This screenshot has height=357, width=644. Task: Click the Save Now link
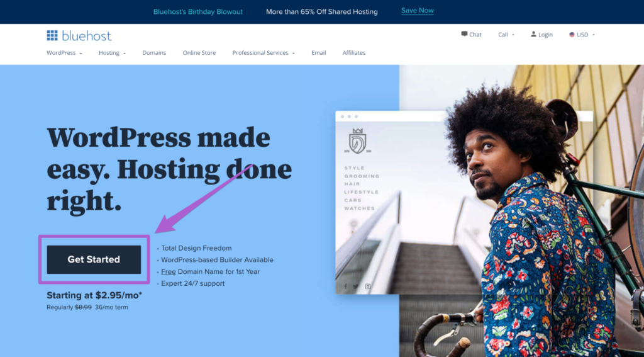click(x=418, y=11)
